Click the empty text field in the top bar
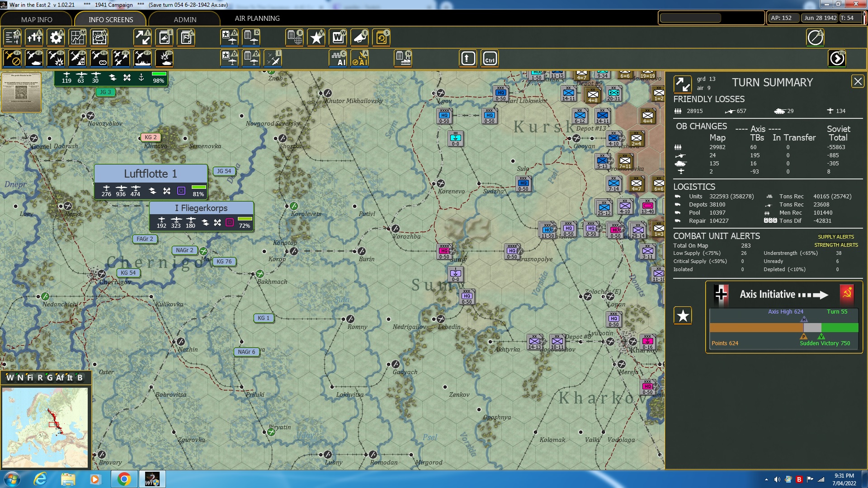 click(690, 18)
